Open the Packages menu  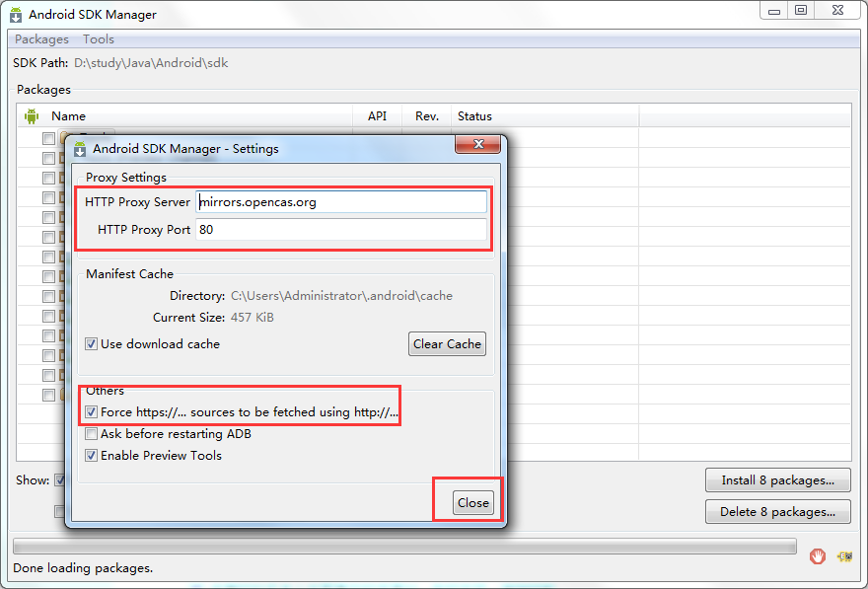(x=41, y=39)
